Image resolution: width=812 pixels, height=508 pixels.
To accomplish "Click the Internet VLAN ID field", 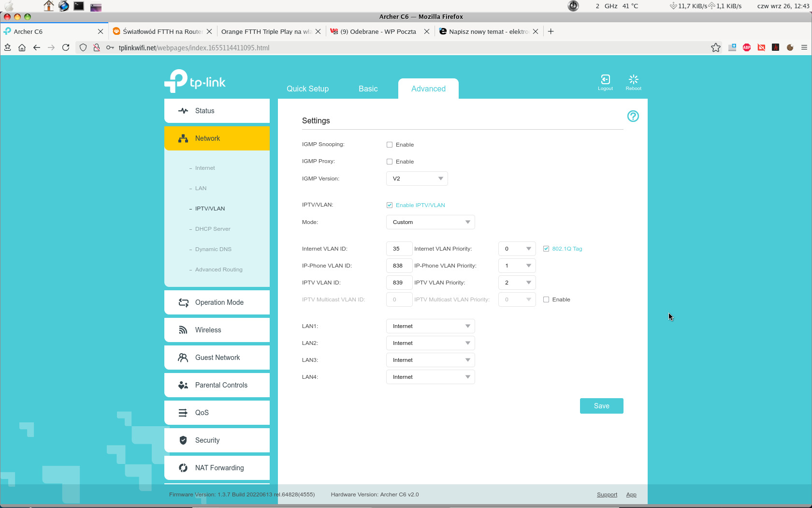I will click(x=399, y=249).
